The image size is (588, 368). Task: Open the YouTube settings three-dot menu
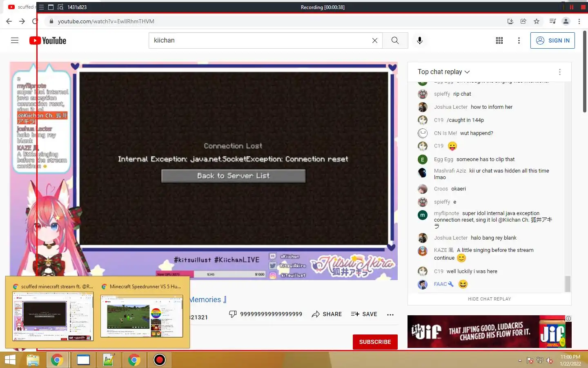click(519, 40)
